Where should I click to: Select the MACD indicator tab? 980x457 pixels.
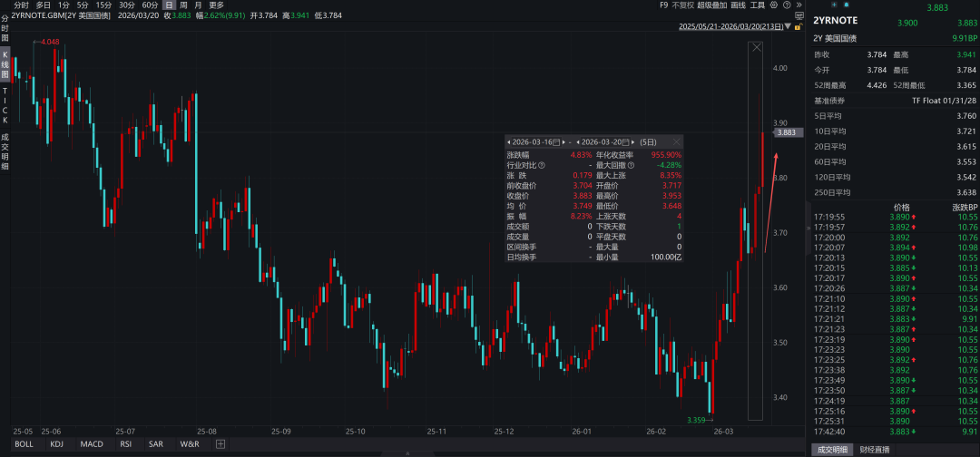tap(92, 444)
